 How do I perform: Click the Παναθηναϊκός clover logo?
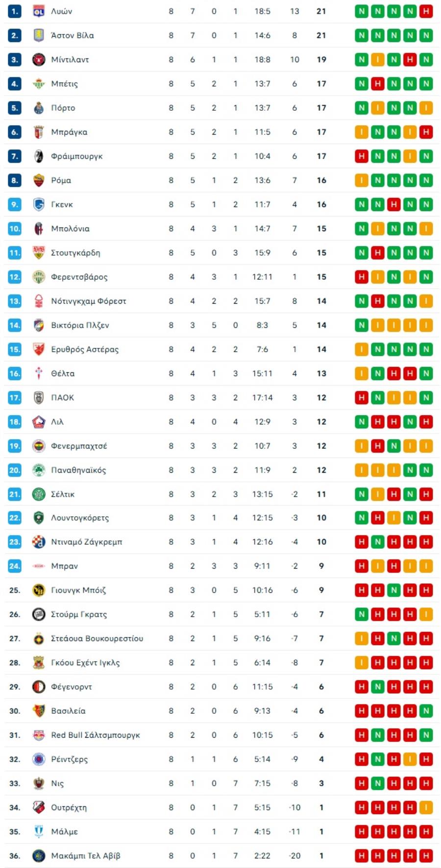point(39,470)
